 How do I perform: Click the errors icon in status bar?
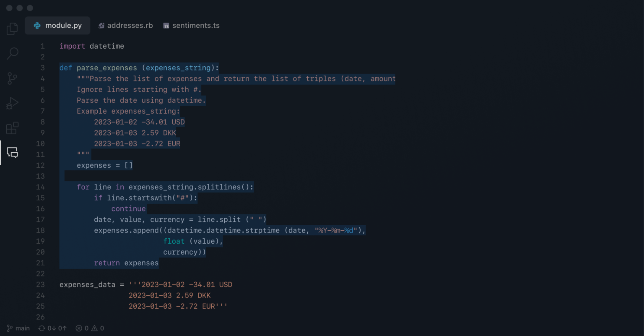point(79,328)
